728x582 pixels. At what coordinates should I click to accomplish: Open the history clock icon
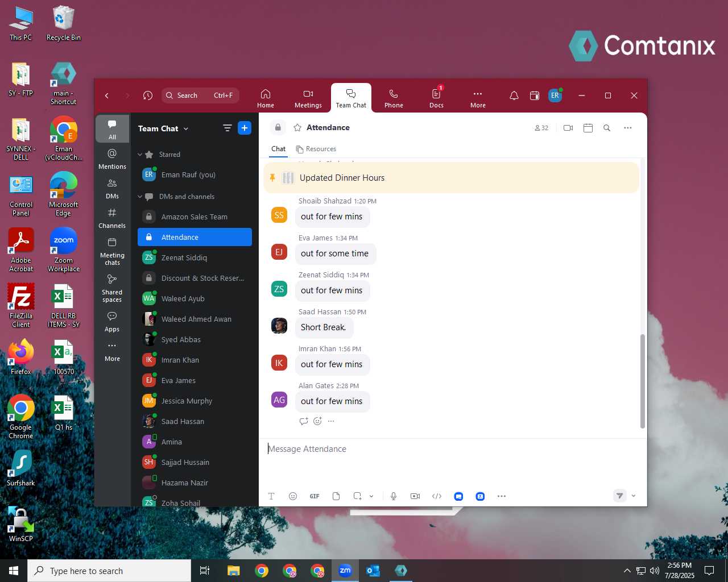pos(148,95)
